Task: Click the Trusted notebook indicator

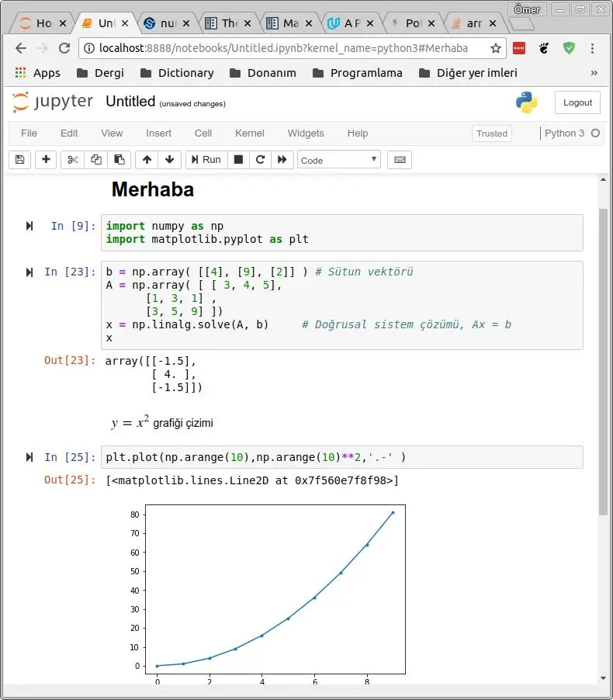Action: point(491,133)
